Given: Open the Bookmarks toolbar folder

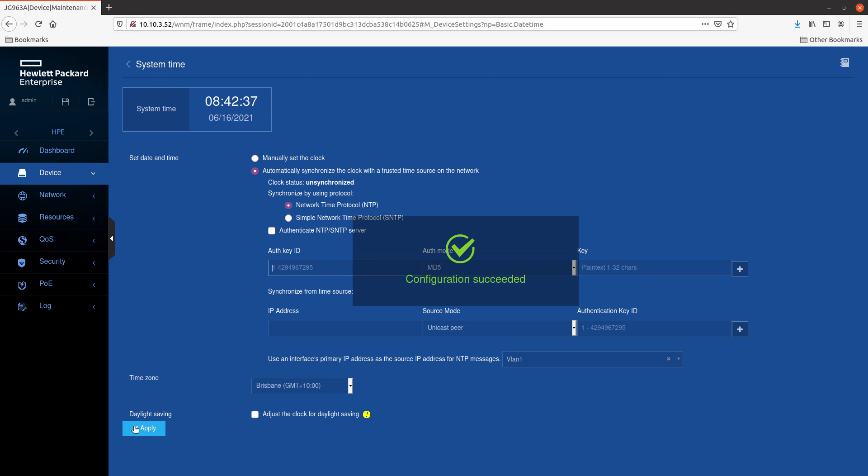Looking at the screenshot, I should pyautogui.click(x=27, y=40).
